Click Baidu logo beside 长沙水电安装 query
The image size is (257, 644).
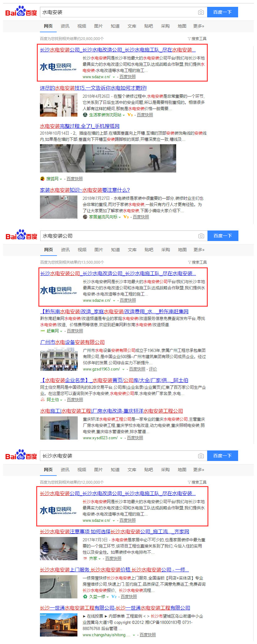pyautogui.click(x=21, y=455)
